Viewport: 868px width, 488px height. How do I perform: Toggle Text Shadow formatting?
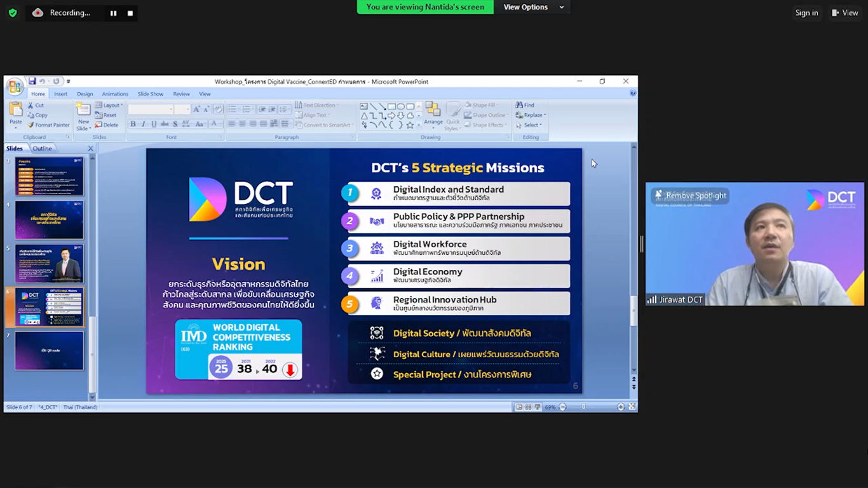click(x=175, y=124)
